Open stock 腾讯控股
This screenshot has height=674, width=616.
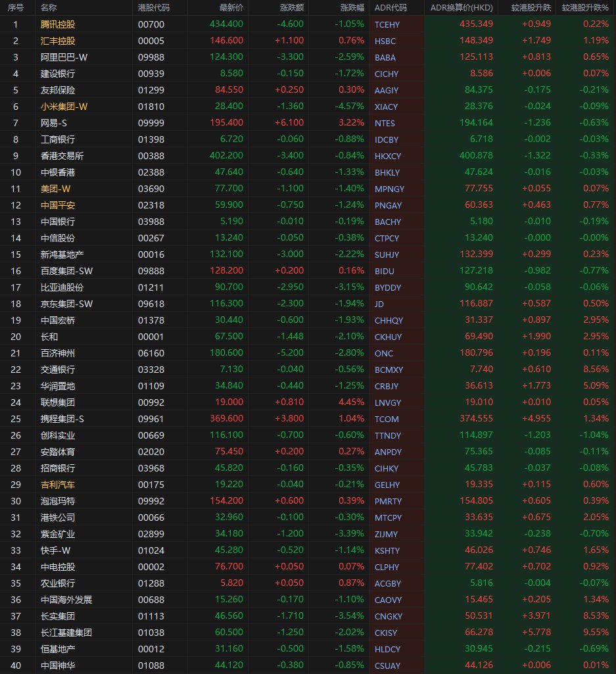tap(58, 24)
